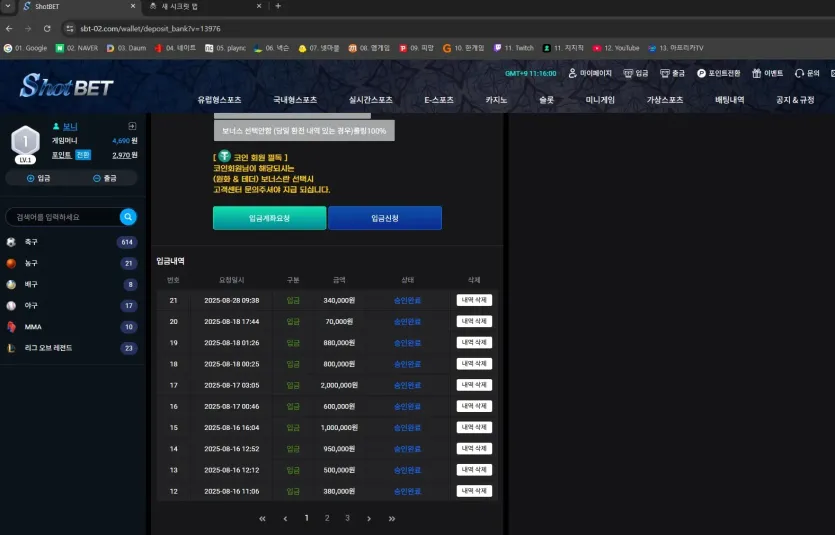Click the browser forward arrow
Image resolution: width=835 pixels, height=535 pixels.
(x=28, y=29)
